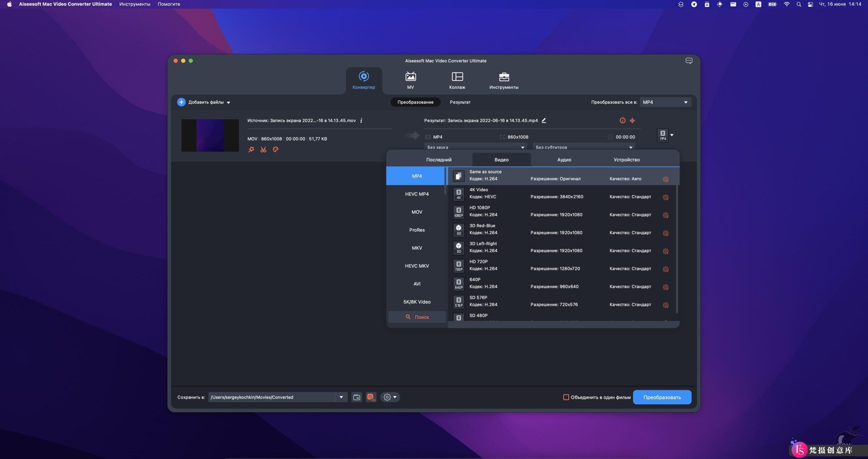
Task: Open settings gear for 3D Red-Blue
Action: (x=666, y=233)
